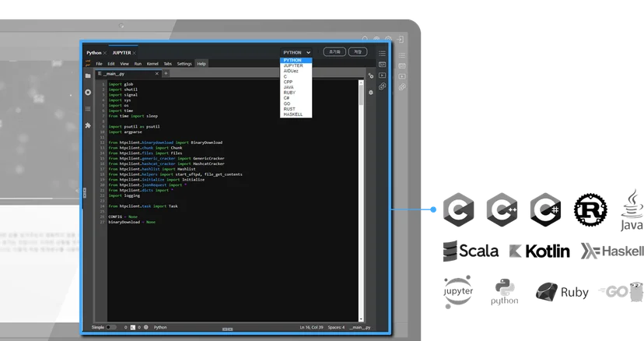
Task: Switch to the Python top tab
Action: tap(93, 53)
